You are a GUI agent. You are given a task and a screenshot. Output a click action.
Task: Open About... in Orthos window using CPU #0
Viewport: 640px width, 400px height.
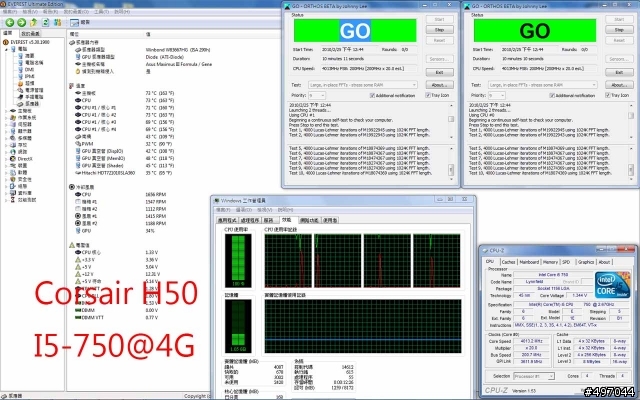619,85
